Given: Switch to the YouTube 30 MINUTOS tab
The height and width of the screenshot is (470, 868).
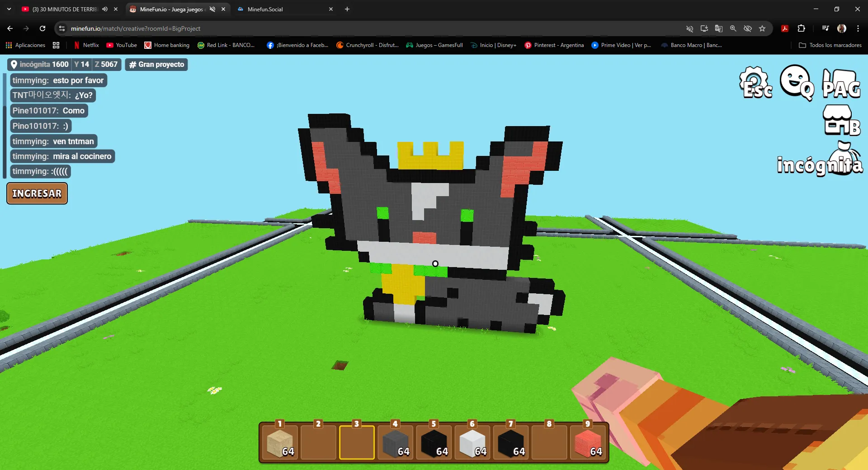Looking at the screenshot, I should [x=66, y=9].
